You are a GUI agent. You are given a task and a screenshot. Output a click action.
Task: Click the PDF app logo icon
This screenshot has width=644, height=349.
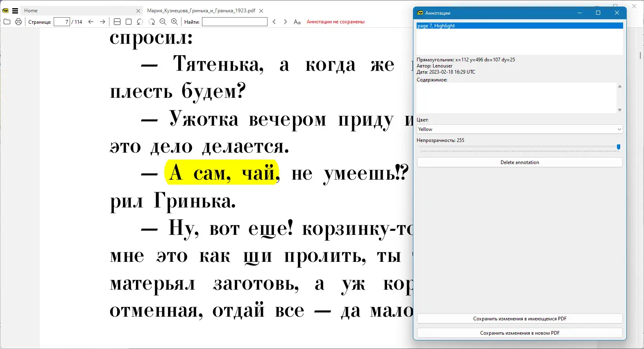pos(6,11)
